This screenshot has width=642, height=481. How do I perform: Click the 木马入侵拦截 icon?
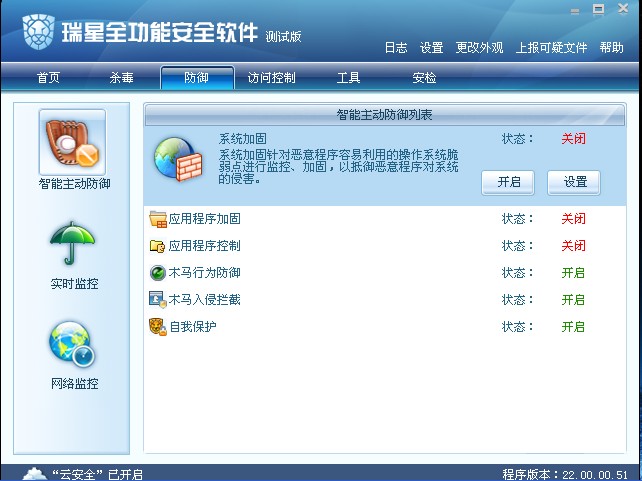[x=158, y=300]
